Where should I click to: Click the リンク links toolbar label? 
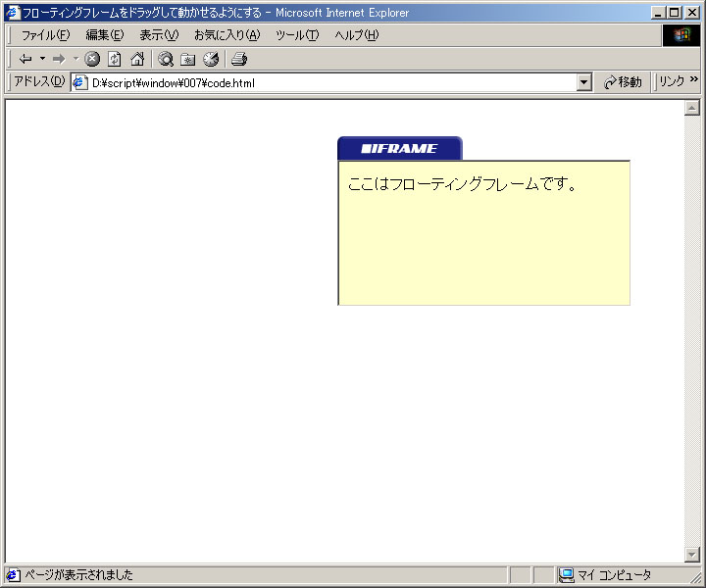(672, 81)
